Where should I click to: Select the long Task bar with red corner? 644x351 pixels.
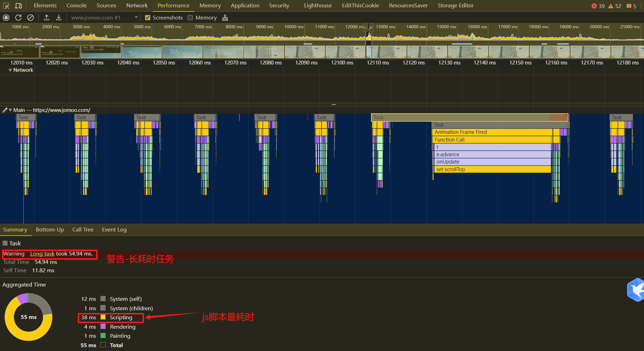coord(470,117)
